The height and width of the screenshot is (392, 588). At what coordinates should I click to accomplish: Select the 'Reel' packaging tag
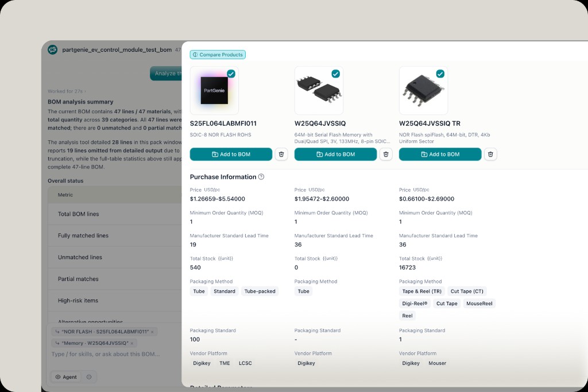tap(407, 316)
